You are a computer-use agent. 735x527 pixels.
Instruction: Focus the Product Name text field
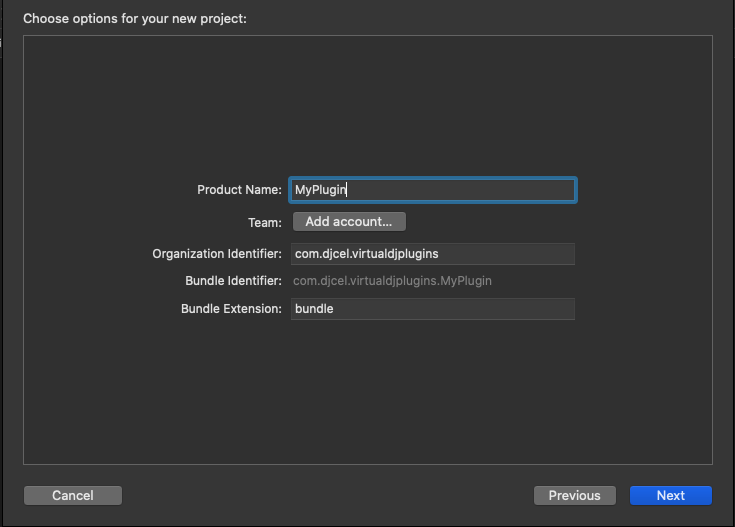tap(433, 190)
